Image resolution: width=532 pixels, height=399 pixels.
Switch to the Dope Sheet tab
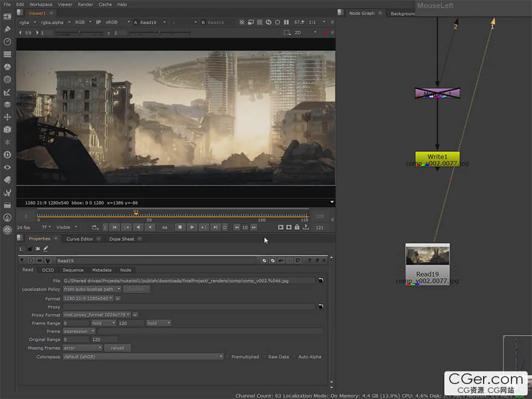tap(122, 239)
